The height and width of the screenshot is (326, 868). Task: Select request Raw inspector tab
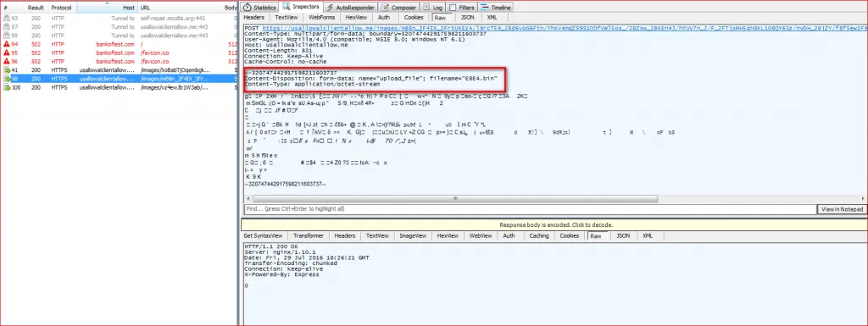(440, 18)
